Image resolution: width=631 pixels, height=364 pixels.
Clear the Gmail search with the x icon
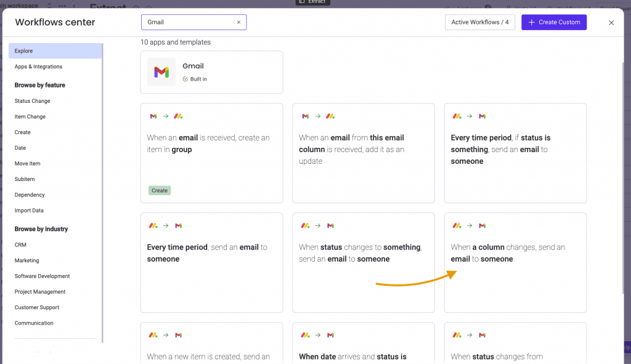tap(238, 23)
